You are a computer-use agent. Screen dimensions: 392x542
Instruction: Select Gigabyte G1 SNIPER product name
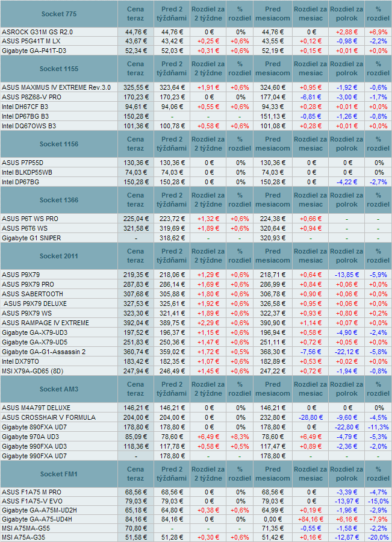[31, 238]
